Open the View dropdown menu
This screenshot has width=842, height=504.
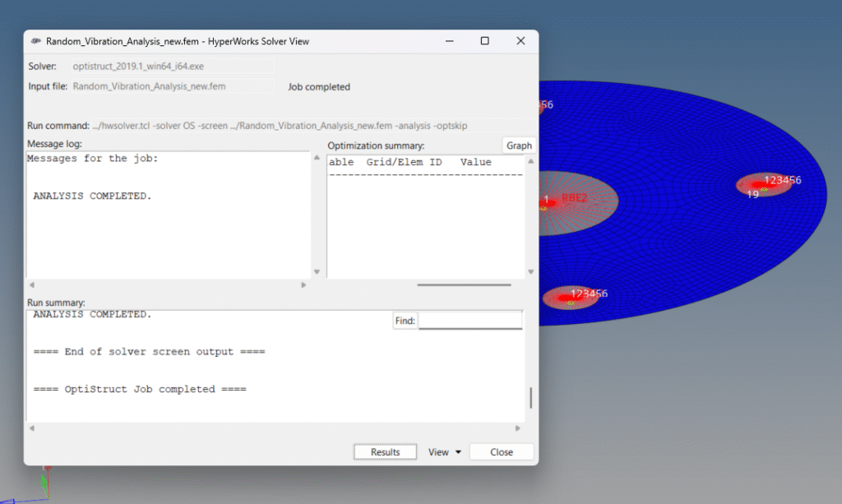(x=444, y=452)
